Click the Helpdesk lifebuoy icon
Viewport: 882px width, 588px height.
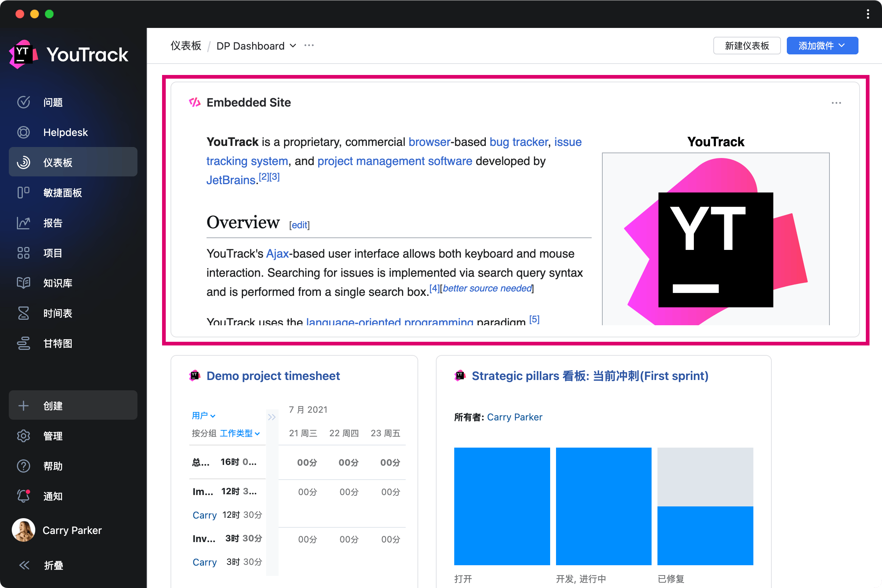pos(23,132)
